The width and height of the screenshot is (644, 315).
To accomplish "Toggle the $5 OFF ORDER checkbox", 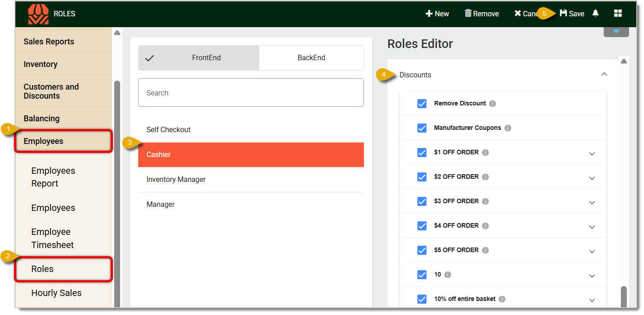I will tap(422, 250).
